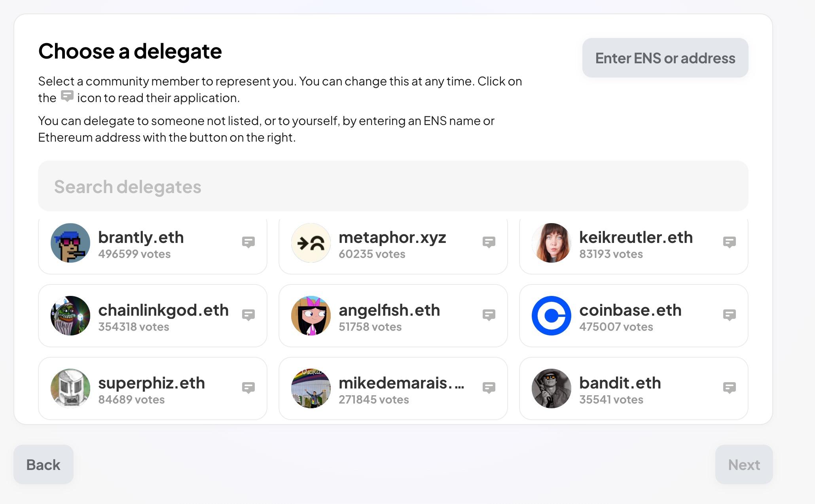Go Back to previous step
815x504 pixels.
pyautogui.click(x=44, y=464)
